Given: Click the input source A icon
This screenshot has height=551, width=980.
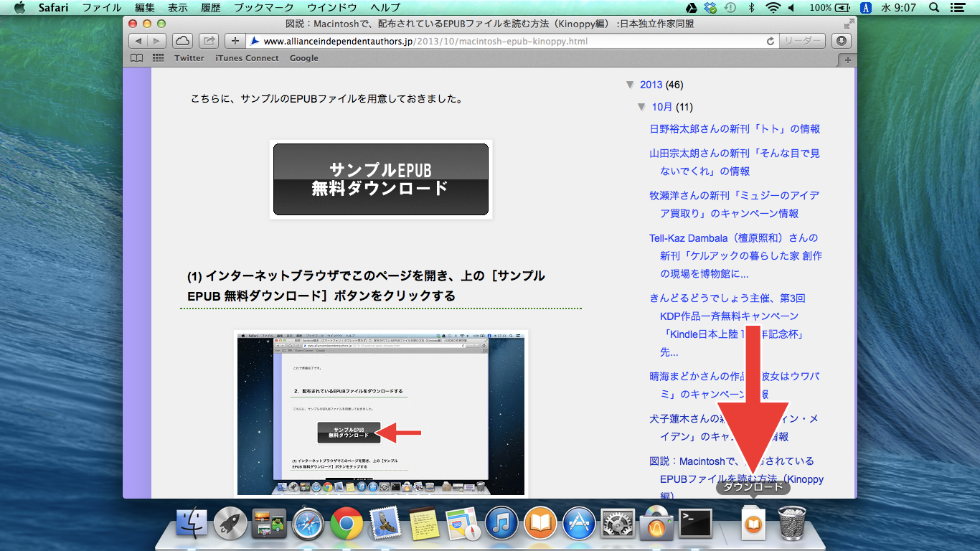Looking at the screenshot, I should pos(866,8).
